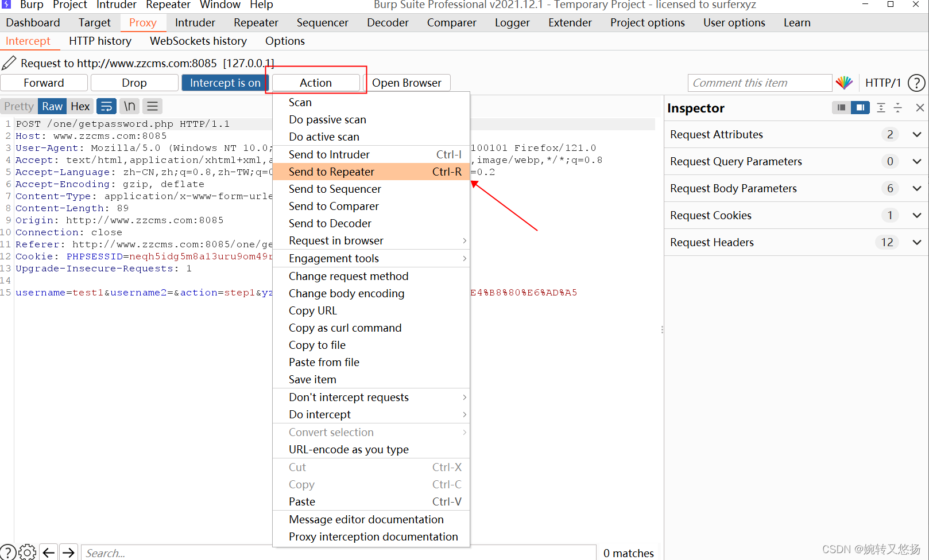Select Do active scan menu entry
Viewport: 929px width, 560px height.
click(371, 137)
